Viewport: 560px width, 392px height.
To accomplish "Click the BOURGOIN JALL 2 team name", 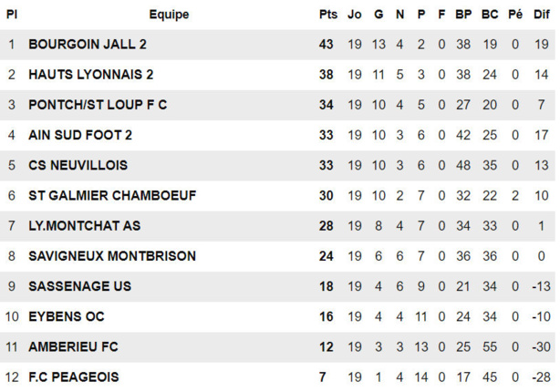I will [x=88, y=45].
